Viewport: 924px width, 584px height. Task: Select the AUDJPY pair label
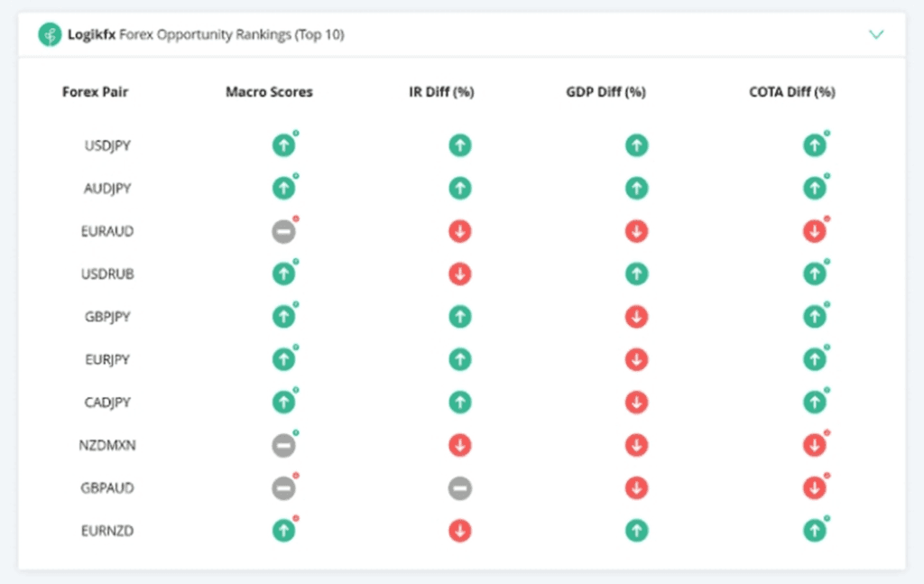click(x=107, y=189)
